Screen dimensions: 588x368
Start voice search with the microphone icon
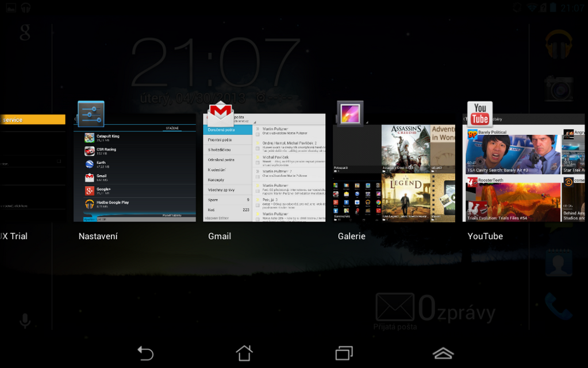[24, 321]
